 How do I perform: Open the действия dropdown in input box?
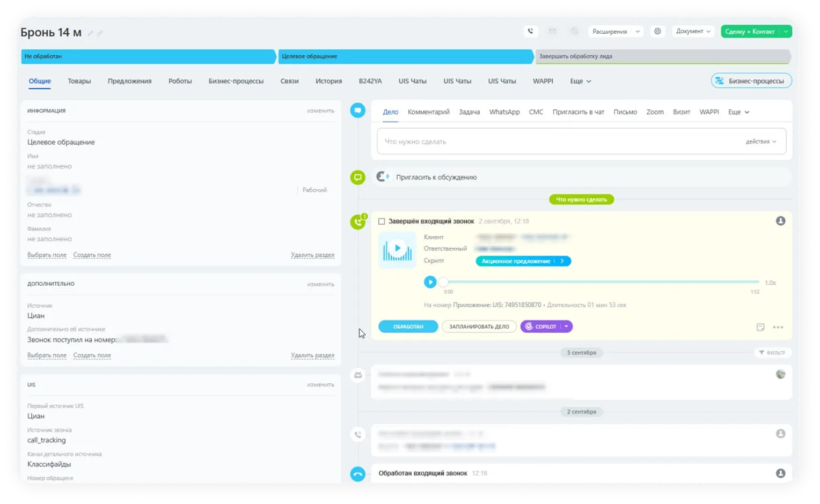pos(760,142)
